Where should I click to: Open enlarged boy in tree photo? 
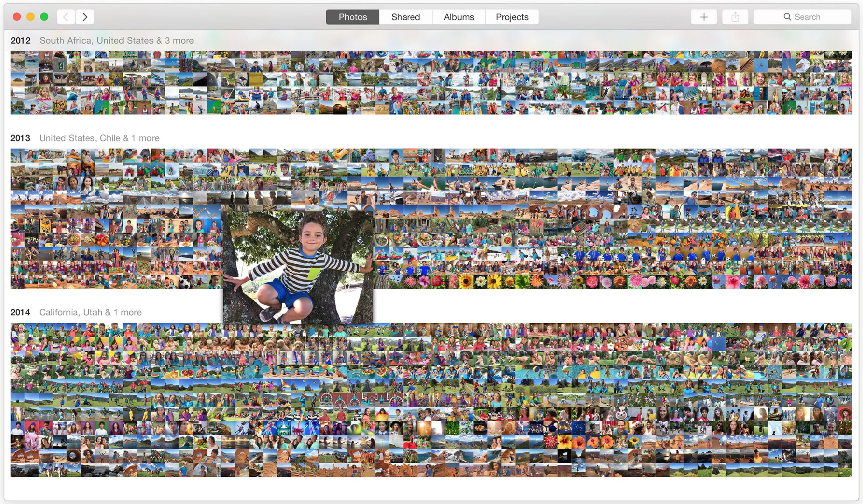298,266
